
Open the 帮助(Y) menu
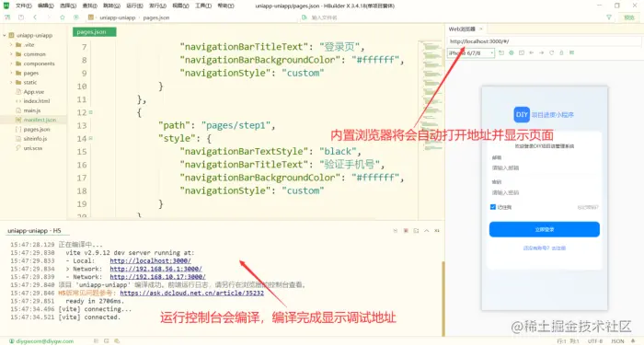225,6
